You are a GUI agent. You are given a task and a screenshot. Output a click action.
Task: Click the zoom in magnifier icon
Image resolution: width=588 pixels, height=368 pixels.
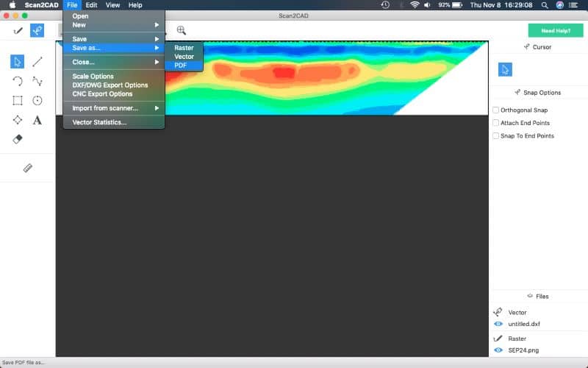[181, 30]
